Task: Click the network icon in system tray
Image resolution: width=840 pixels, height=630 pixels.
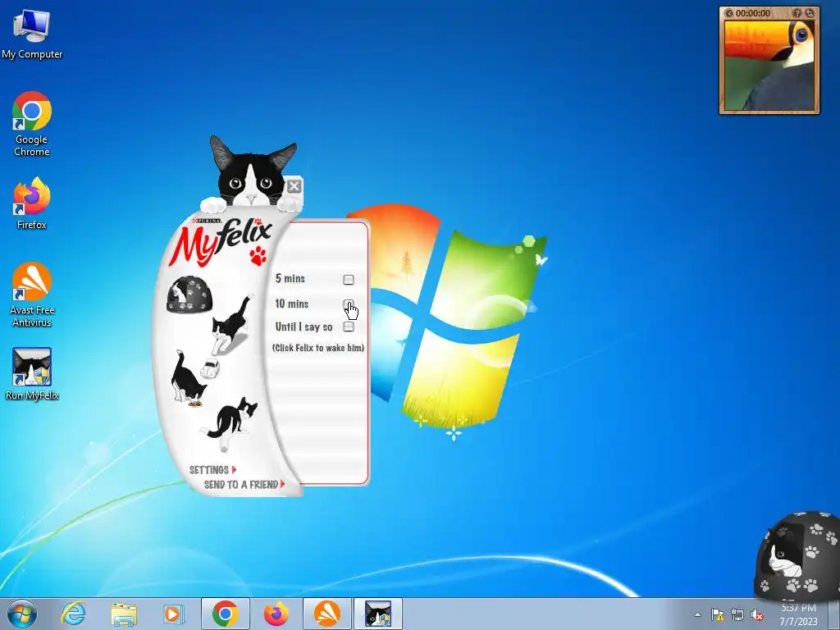Action: (737, 615)
